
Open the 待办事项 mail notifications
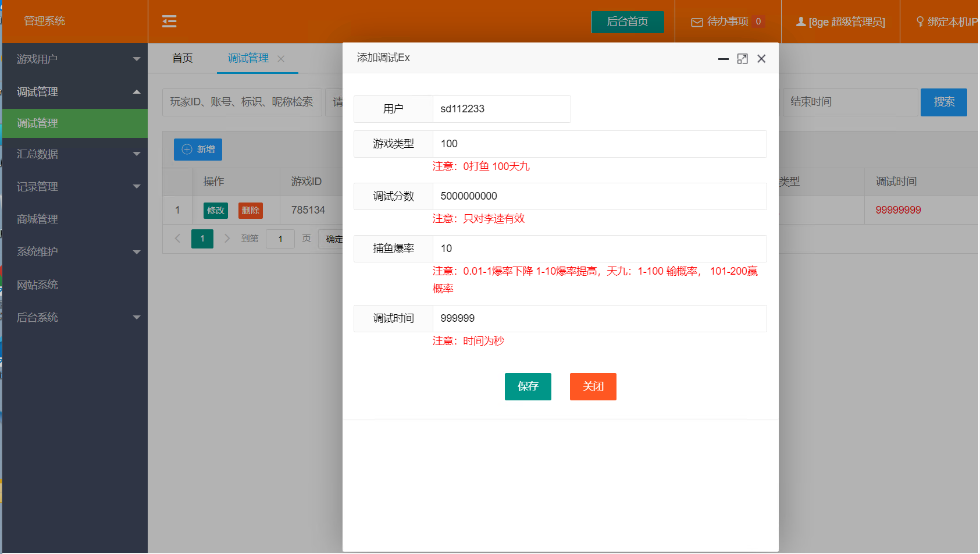tap(727, 22)
